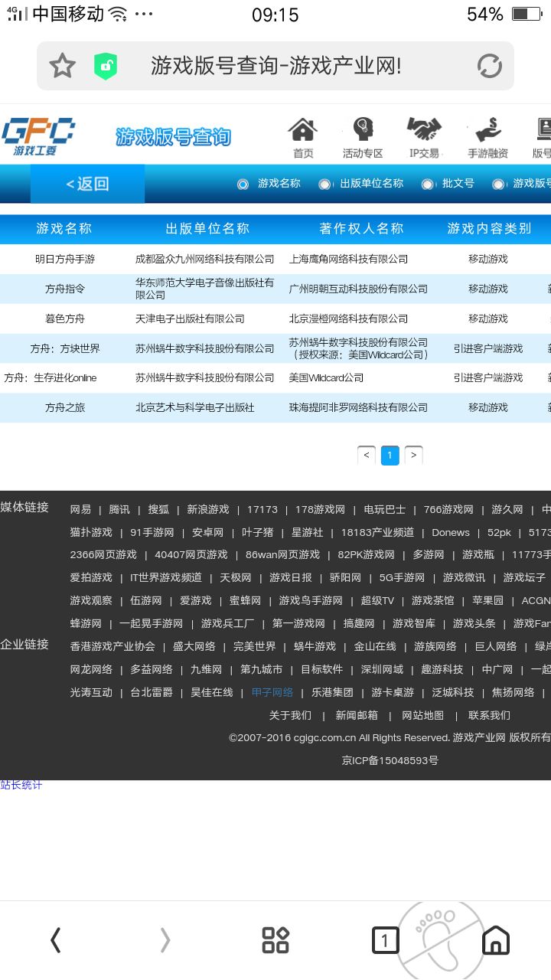The image size is (551, 980).
Task: Select the 暮色方舟 game name
Action: point(65,318)
